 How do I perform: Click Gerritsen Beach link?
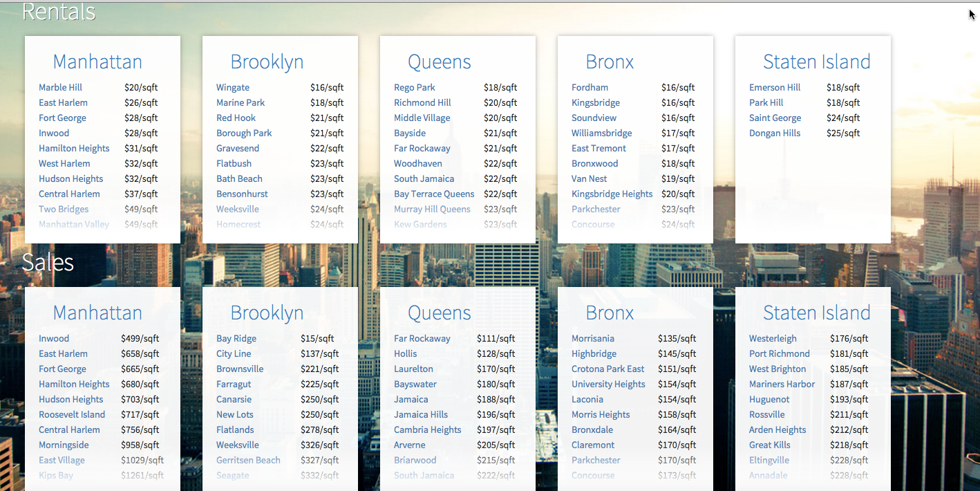tap(248, 460)
